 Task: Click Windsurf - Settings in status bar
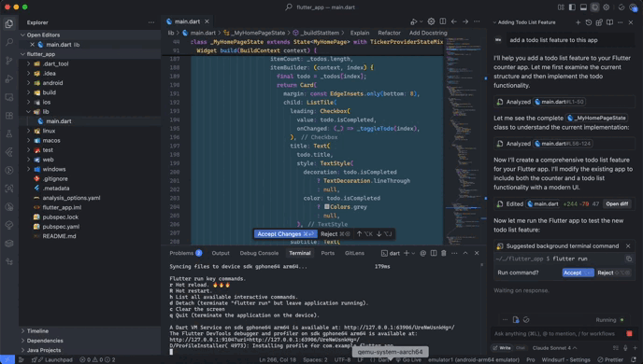point(565,360)
